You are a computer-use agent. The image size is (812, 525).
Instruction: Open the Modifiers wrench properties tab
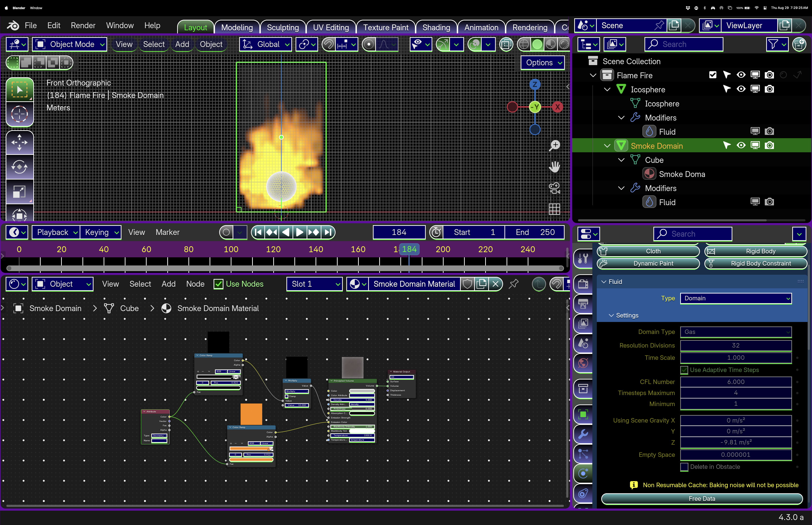click(x=583, y=434)
